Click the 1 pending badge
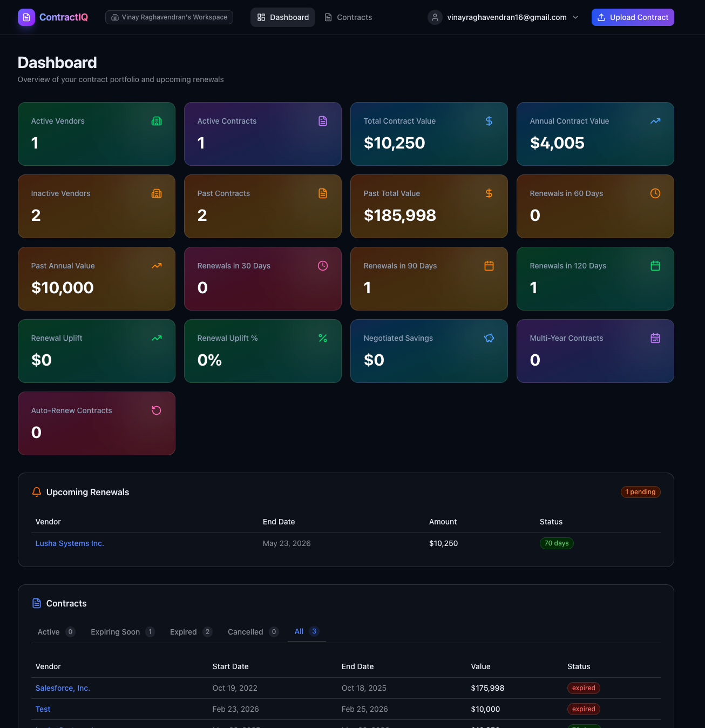705x728 pixels. 640,492
